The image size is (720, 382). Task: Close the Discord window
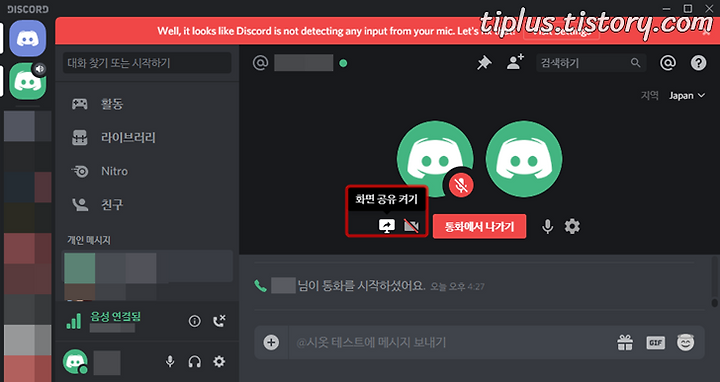tap(709, 8)
